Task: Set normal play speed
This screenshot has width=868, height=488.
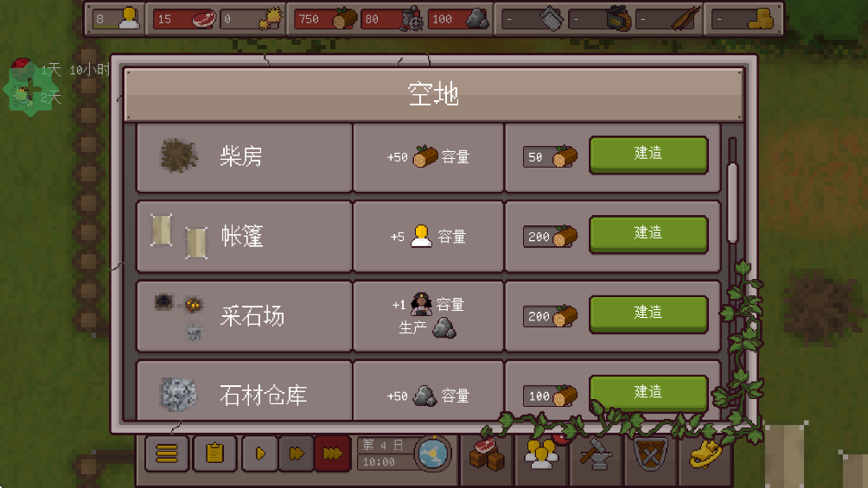Action: pos(259,453)
